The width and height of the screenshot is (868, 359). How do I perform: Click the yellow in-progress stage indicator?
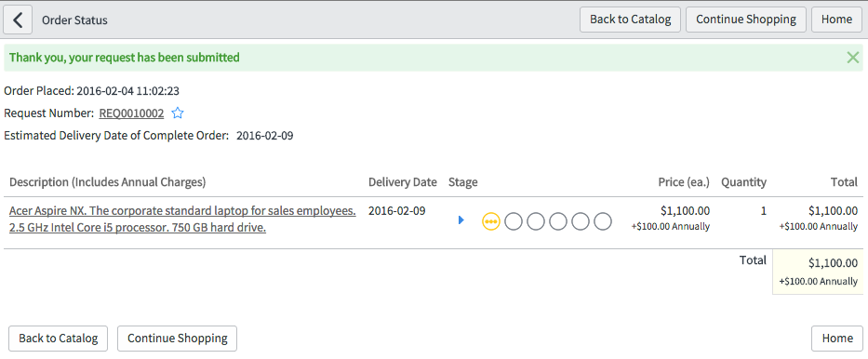pyautogui.click(x=491, y=221)
